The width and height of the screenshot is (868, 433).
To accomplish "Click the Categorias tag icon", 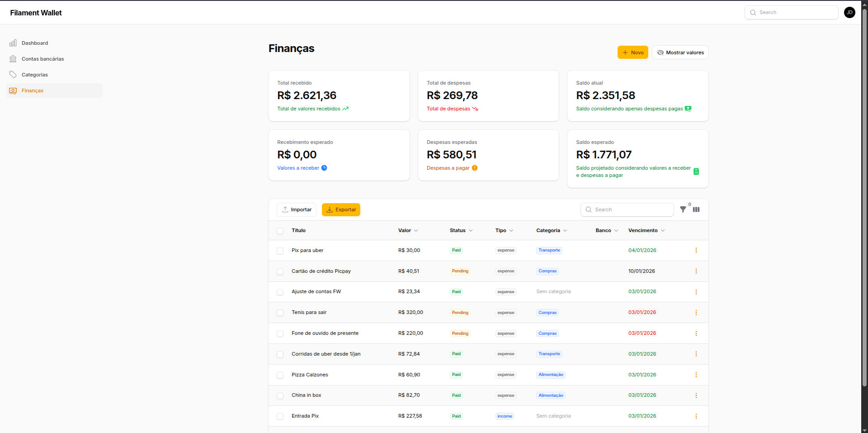I will [x=13, y=75].
